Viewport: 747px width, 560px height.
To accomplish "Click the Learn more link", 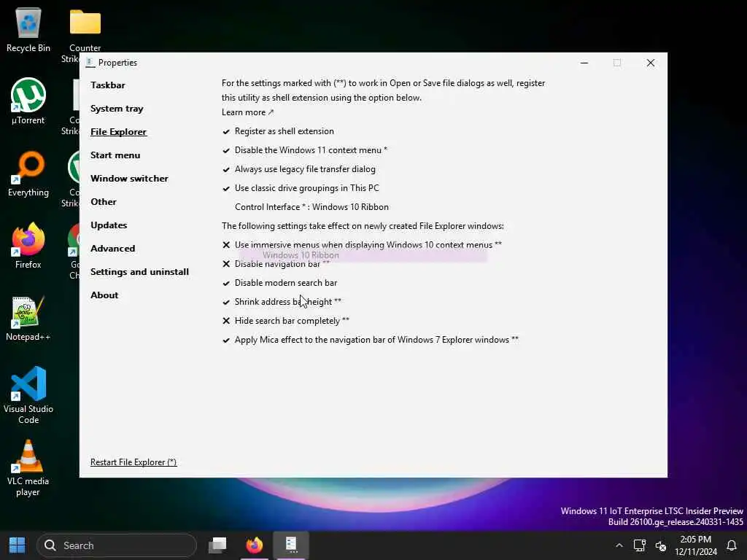I will pos(247,112).
